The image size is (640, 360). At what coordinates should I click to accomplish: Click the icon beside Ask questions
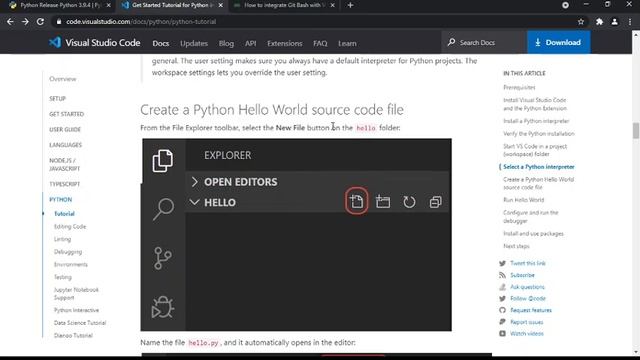click(x=502, y=287)
